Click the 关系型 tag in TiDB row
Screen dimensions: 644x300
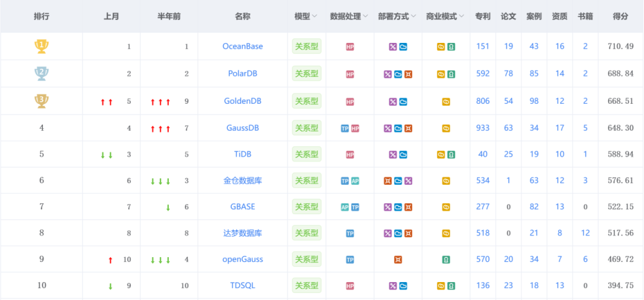306,154
